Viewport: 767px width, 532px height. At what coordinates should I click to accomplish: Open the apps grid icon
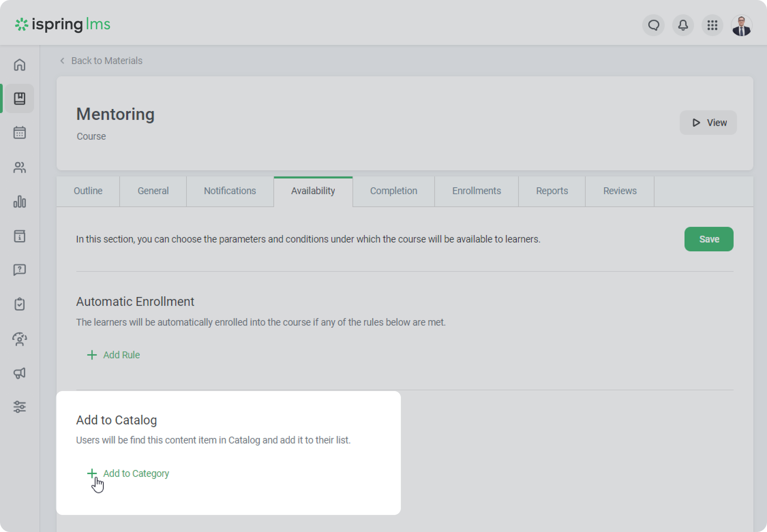coord(712,25)
